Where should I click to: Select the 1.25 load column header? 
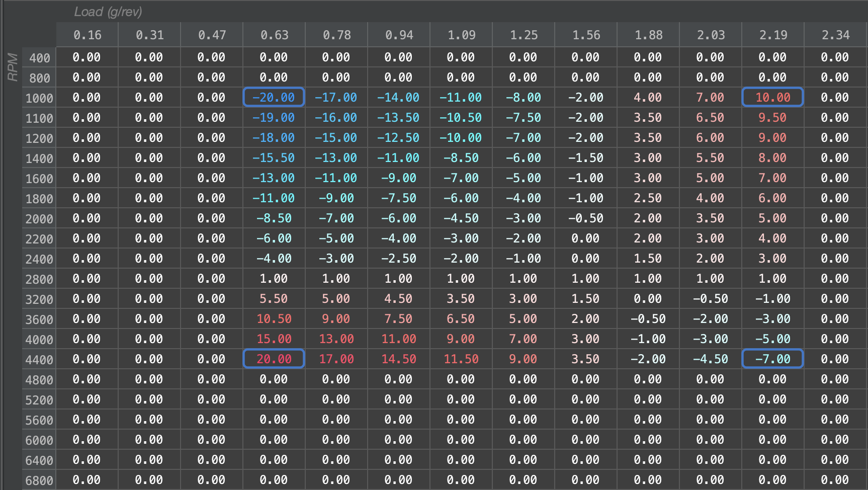point(524,35)
